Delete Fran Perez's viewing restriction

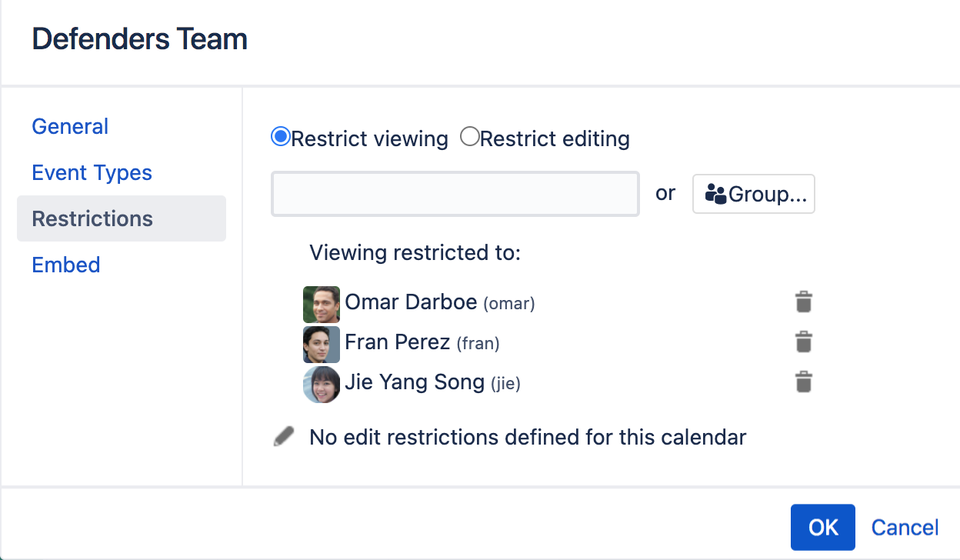[803, 342]
